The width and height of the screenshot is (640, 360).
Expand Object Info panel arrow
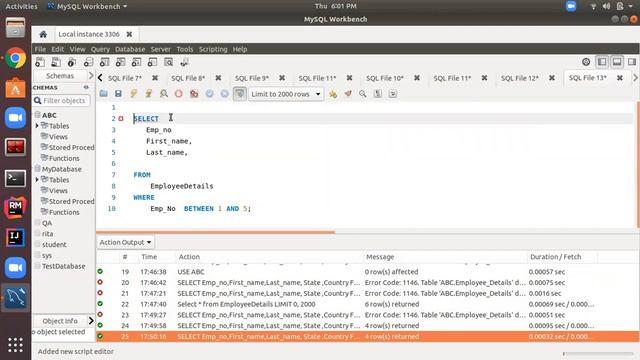(91, 321)
